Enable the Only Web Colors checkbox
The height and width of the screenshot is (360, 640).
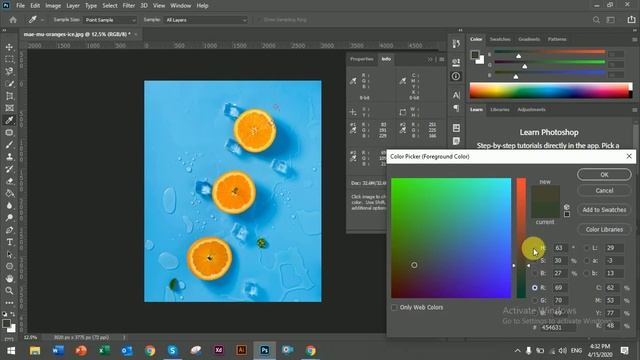(x=394, y=307)
